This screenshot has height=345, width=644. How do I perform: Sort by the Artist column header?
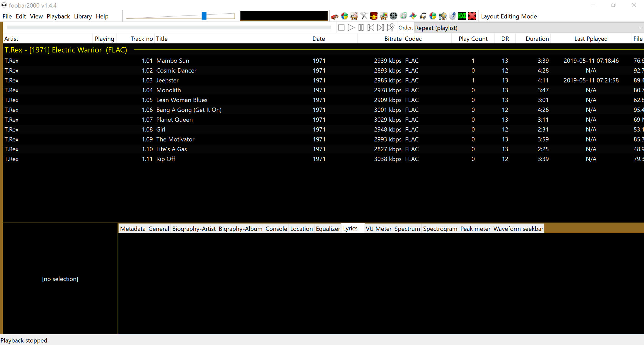click(x=47, y=39)
